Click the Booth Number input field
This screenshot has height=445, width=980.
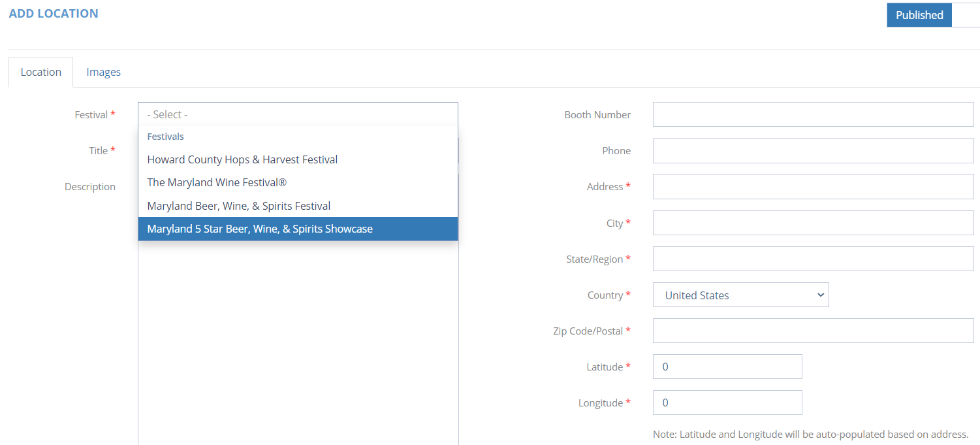(813, 114)
